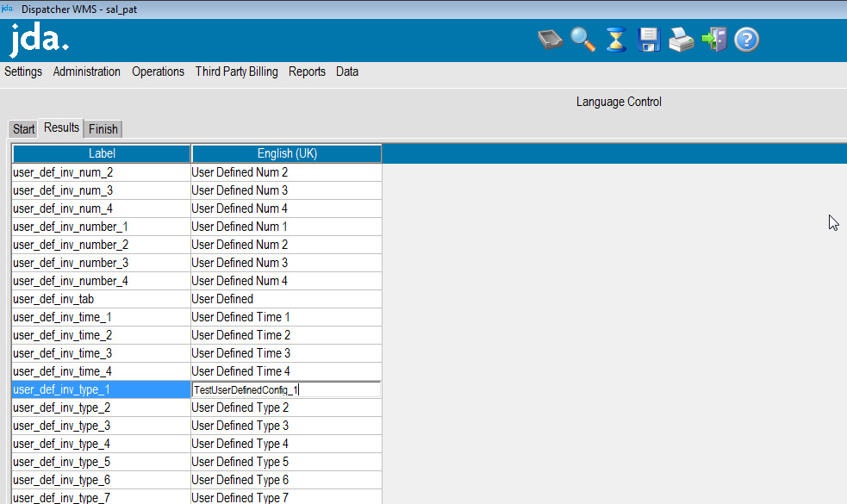Click the printer icon
This screenshot has height=504, width=847.
[682, 40]
